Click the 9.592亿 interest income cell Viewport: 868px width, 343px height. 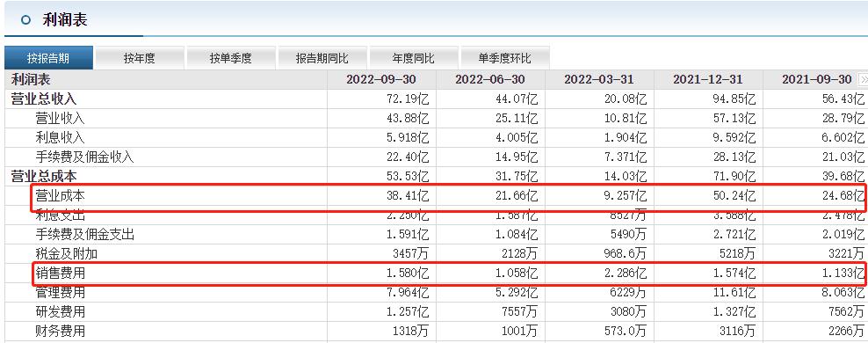pos(734,138)
